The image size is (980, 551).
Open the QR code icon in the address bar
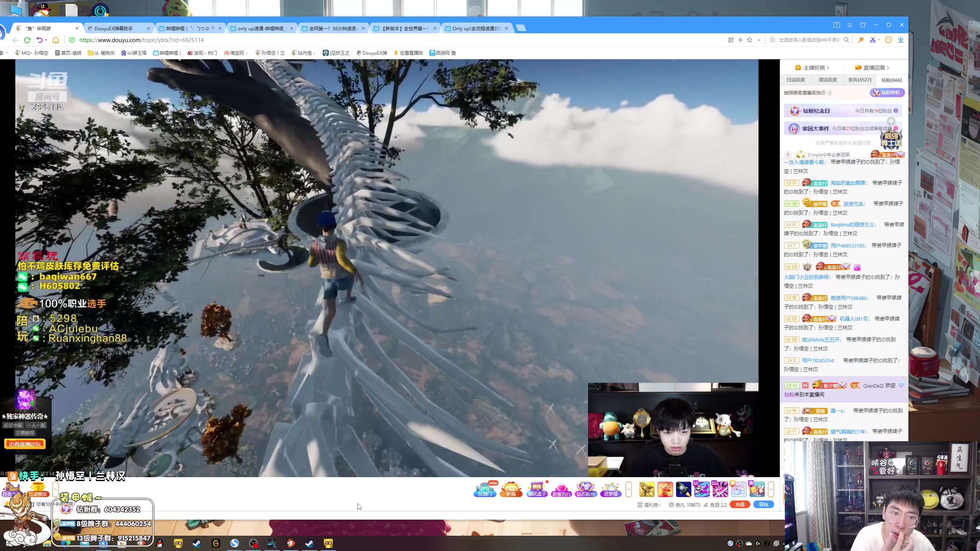click(x=731, y=40)
